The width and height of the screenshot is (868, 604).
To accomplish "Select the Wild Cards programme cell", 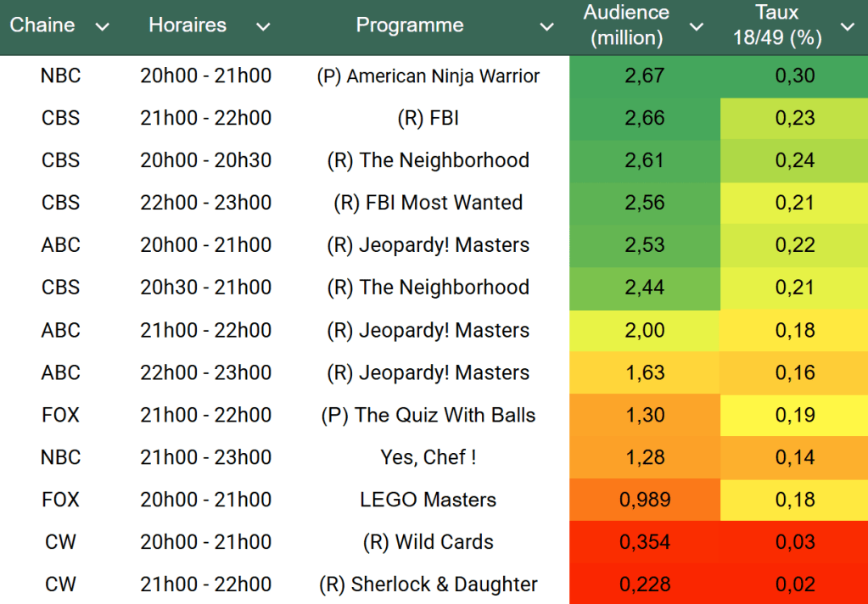I will click(x=428, y=542).
